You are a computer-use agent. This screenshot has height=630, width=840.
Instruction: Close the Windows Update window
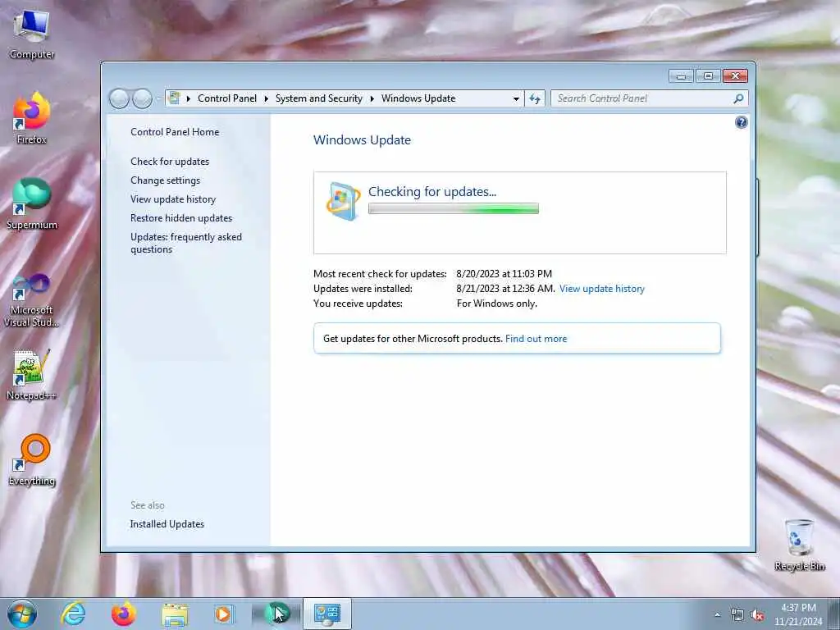click(735, 76)
